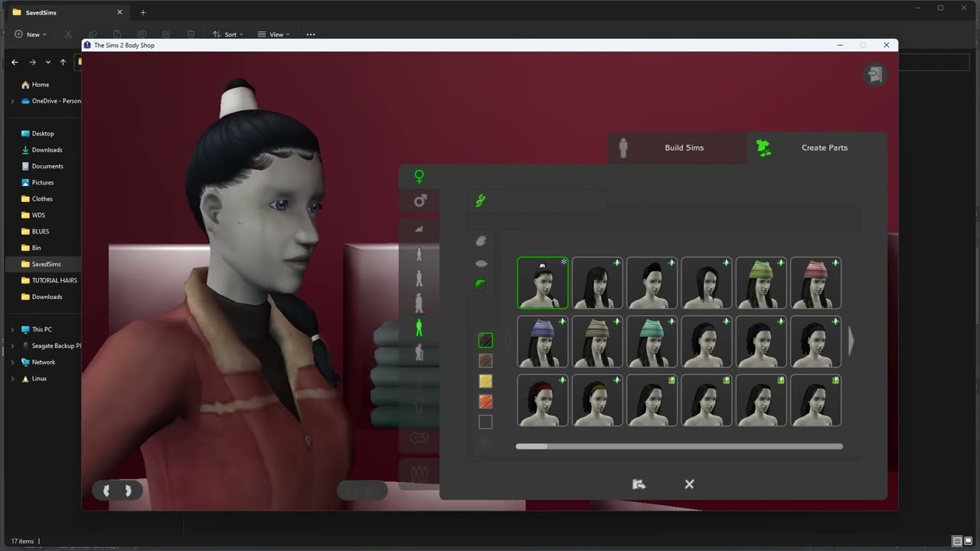The image size is (980, 551).
Task: Expand the This PC tree node
Action: click(x=12, y=330)
